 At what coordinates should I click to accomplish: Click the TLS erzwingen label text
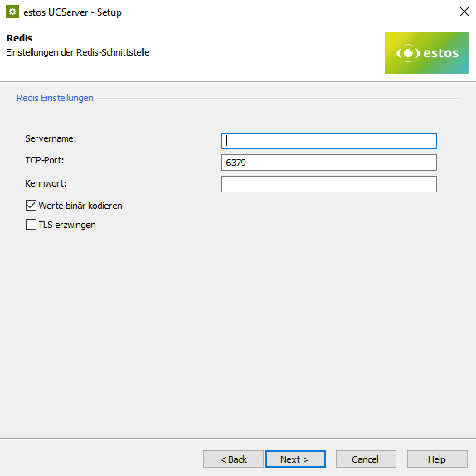pyautogui.click(x=67, y=225)
